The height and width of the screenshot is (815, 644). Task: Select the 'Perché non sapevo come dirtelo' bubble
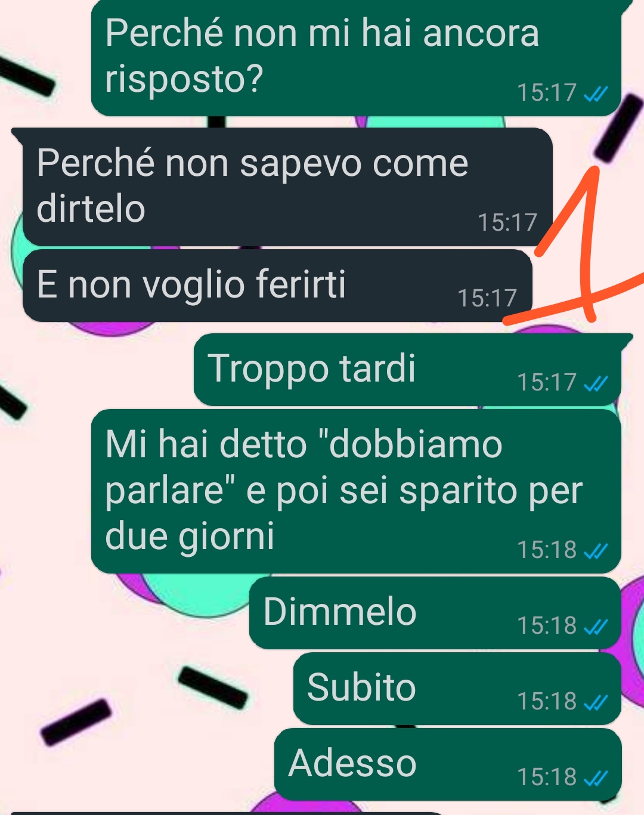[x=287, y=187]
